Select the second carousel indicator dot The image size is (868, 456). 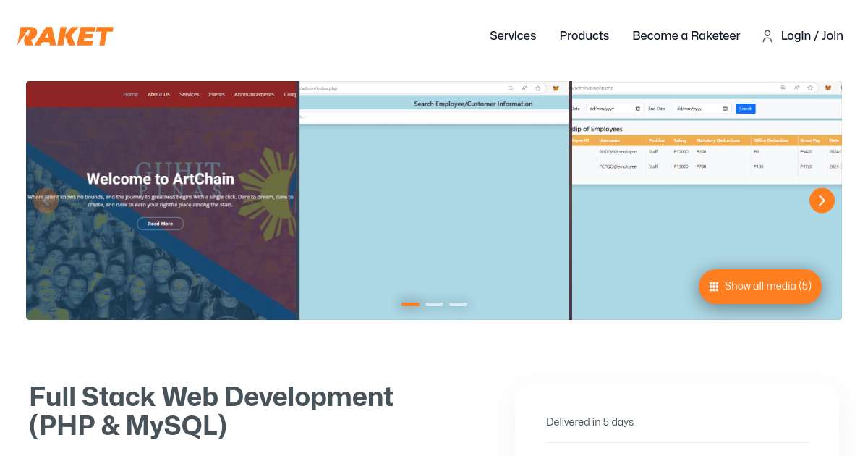434,304
